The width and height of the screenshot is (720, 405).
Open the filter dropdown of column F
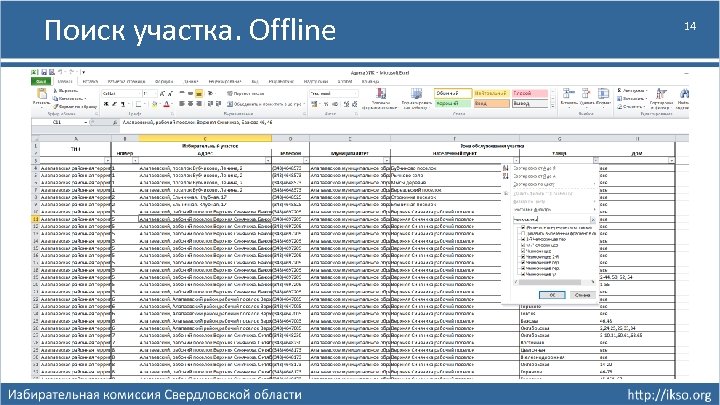[516, 160]
